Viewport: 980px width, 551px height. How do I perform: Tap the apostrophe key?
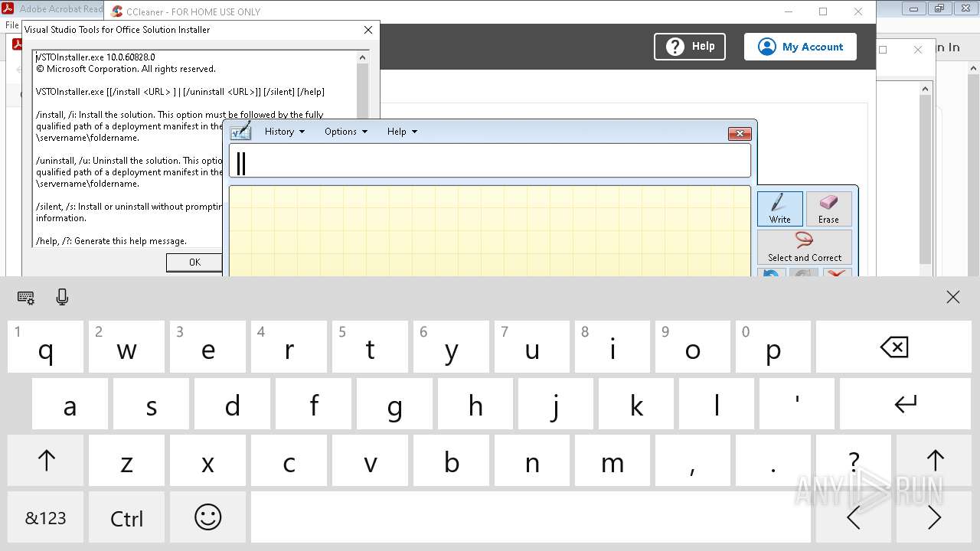coord(797,403)
